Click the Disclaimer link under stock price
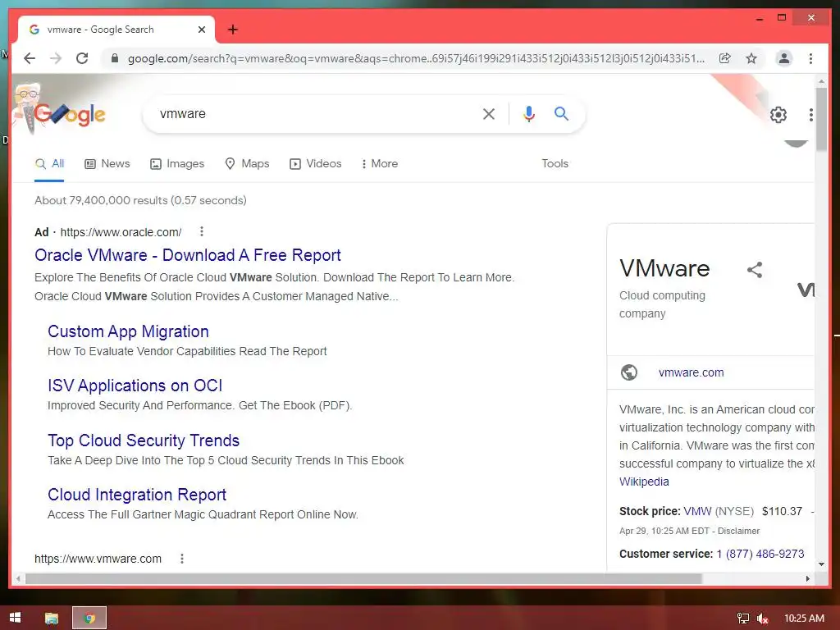 (x=738, y=531)
